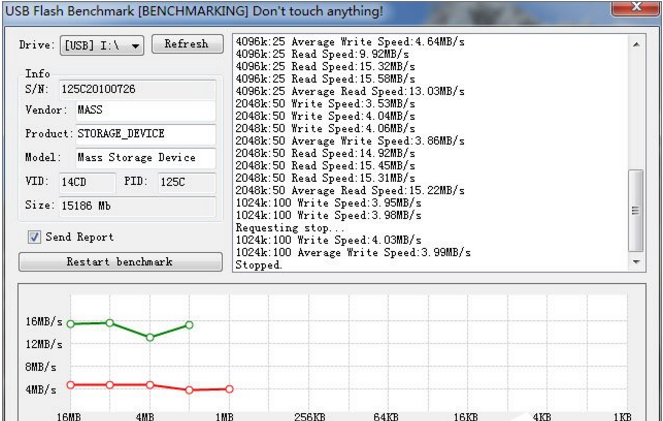Select log line '4096k:25 Read Speed:15.58MB/s'
The height and width of the screenshot is (421, 663).
(325, 79)
